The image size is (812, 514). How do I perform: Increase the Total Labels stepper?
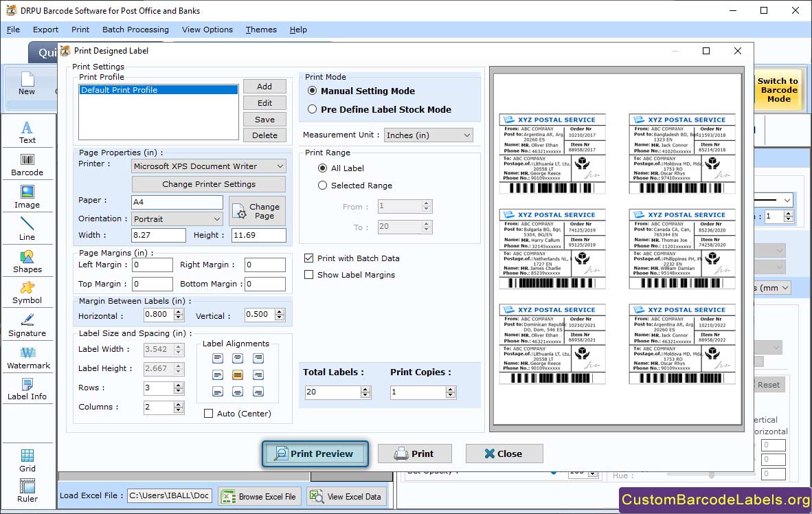365,389
